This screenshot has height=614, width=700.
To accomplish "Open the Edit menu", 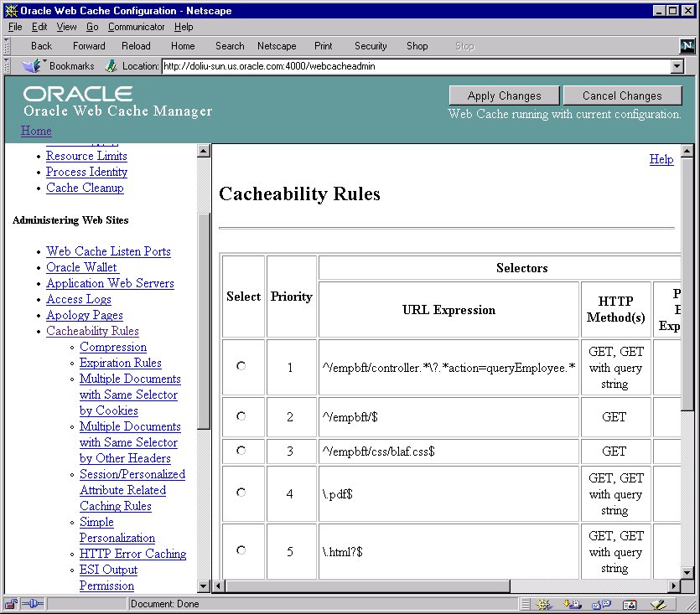I will pyautogui.click(x=39, y=27).
